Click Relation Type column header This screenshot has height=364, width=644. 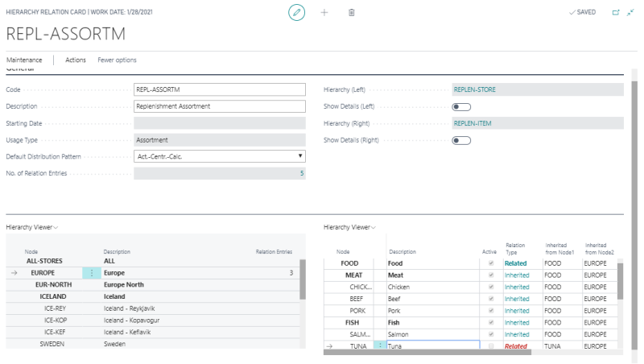[515, 249]
